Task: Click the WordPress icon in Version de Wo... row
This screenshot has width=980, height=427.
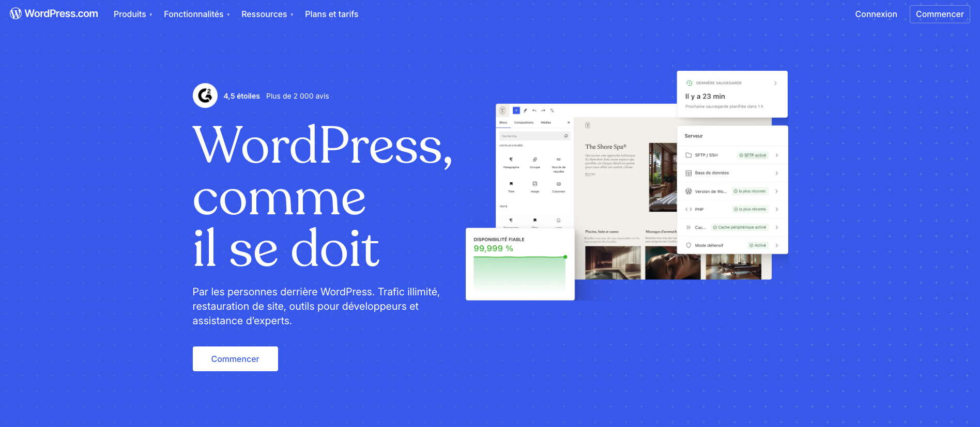Action: pyautogui.click(x=688, y=191)
